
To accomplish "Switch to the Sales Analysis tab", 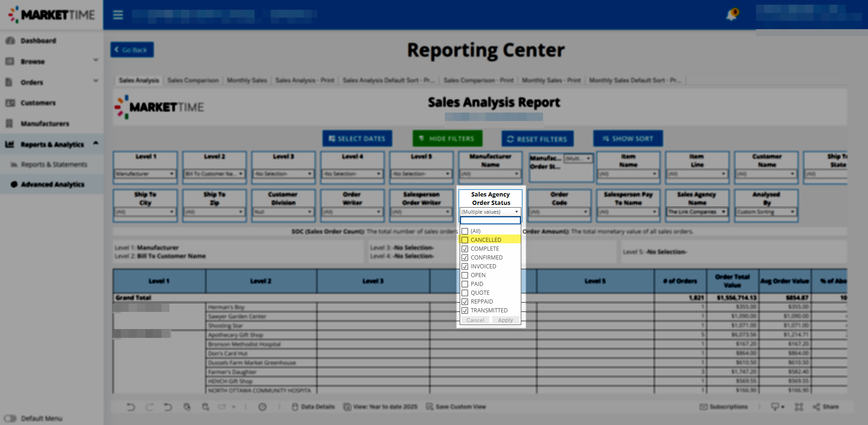I will pos(139,80).
